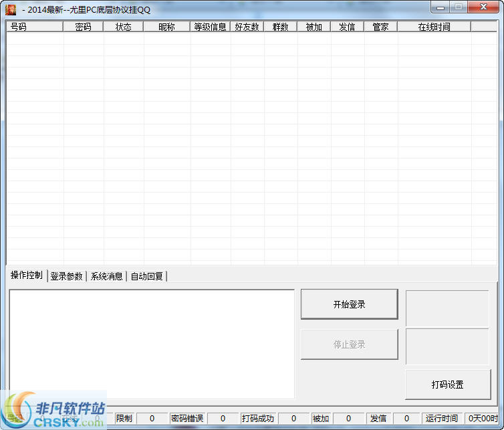Screen dimensions: 504x430
Task: Click the 状态 column header
Action: [x=124, y=27]
